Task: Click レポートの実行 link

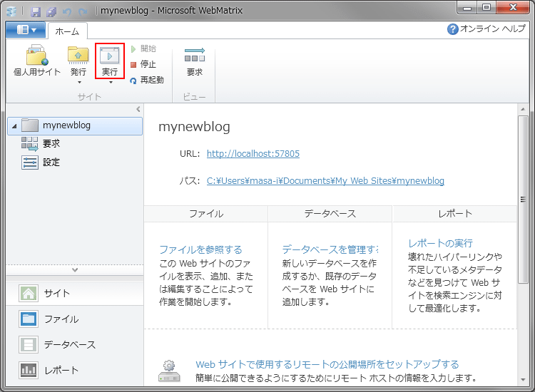Action: click(x=441, y=243)
